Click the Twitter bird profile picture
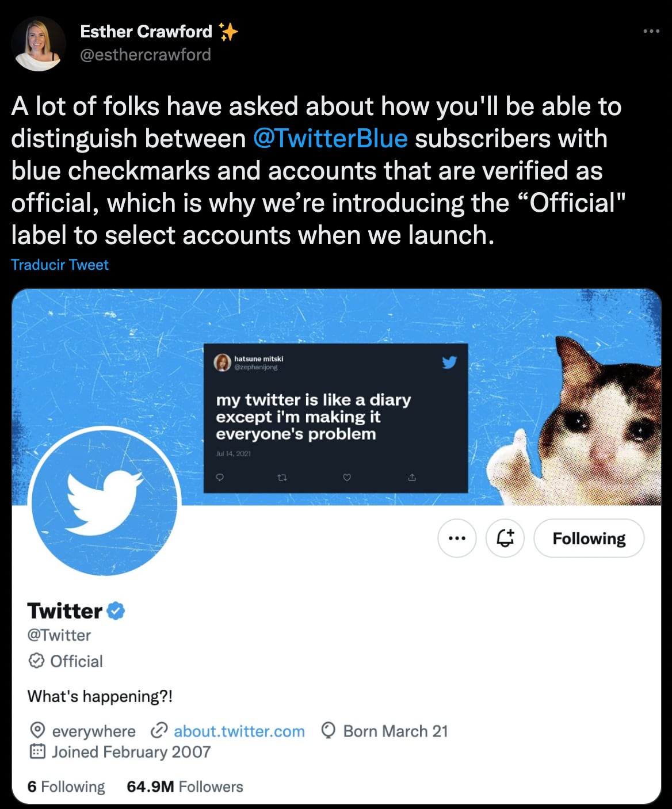This screenshot has width=672, height=809. tap(105, 502)
